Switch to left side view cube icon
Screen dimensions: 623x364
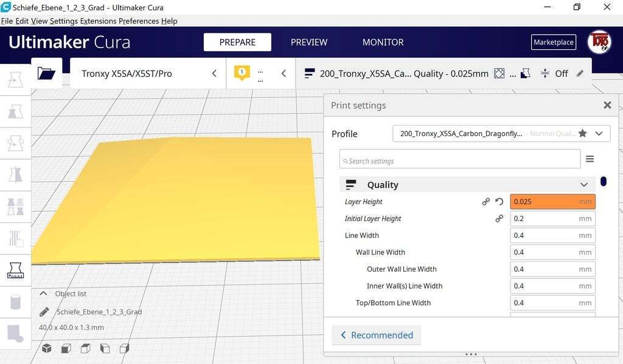[105, 349]
